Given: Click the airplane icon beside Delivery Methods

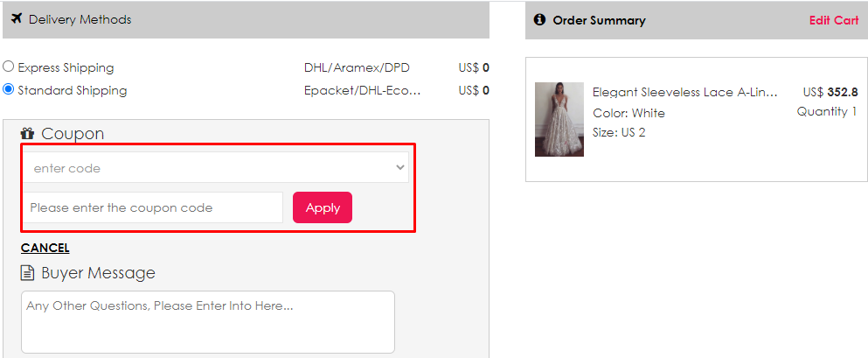Looking at the screenshot, I should tap(17, 18).
